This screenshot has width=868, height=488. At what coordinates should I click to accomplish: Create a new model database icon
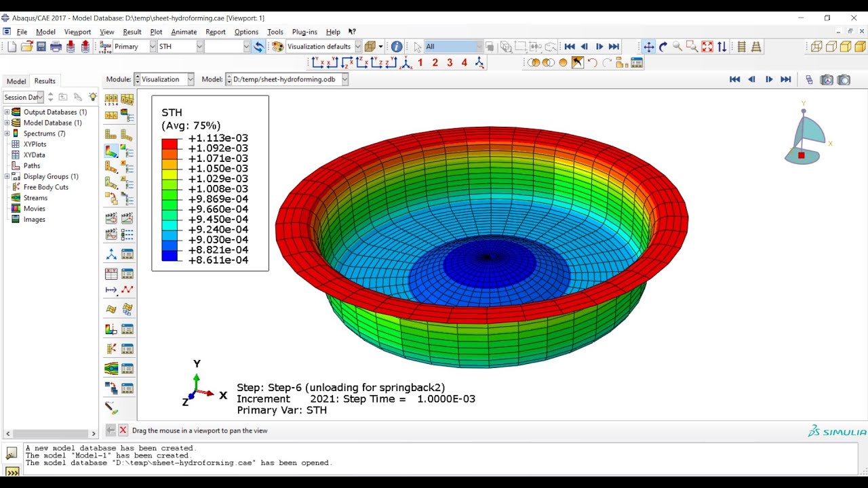point(12,47)
